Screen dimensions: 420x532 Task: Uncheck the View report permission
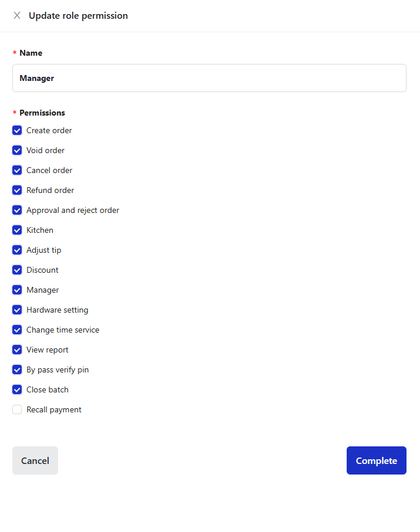click(x=16, y=350)
